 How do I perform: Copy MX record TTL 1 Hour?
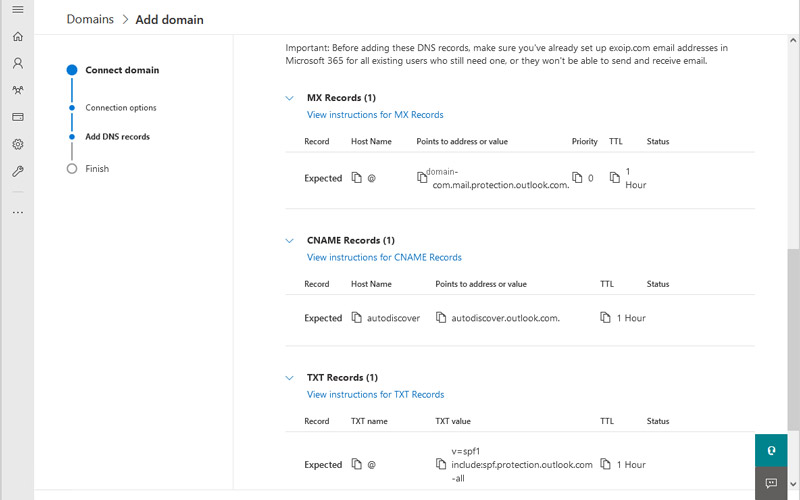click(x=615, y=177)
